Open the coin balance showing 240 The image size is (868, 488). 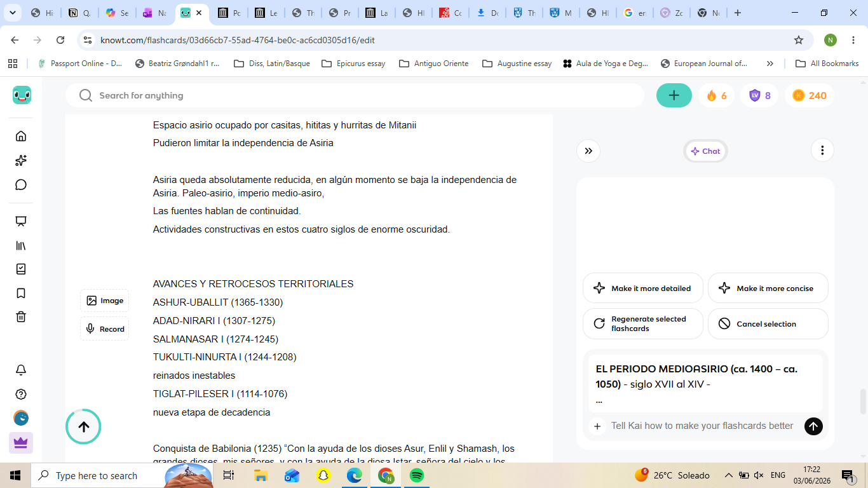[x=810, y=95]
